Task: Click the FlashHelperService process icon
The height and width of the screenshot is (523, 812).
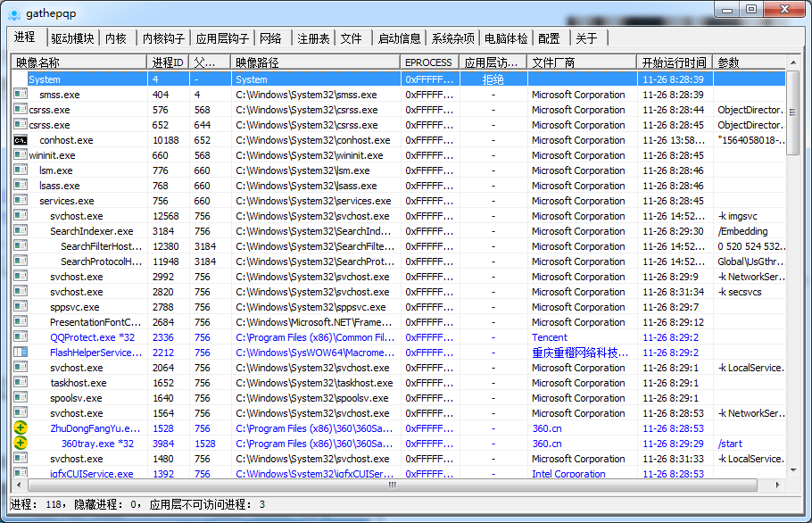Action: (21, 353)
